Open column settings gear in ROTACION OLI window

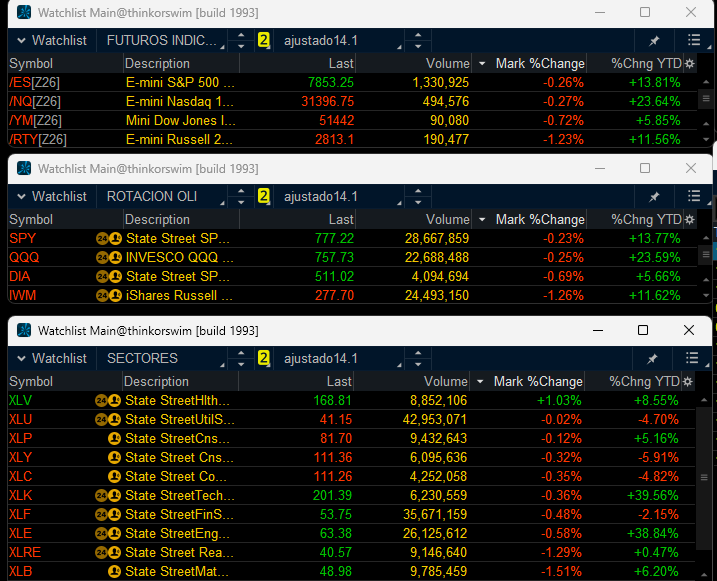(x=690, y=219)
